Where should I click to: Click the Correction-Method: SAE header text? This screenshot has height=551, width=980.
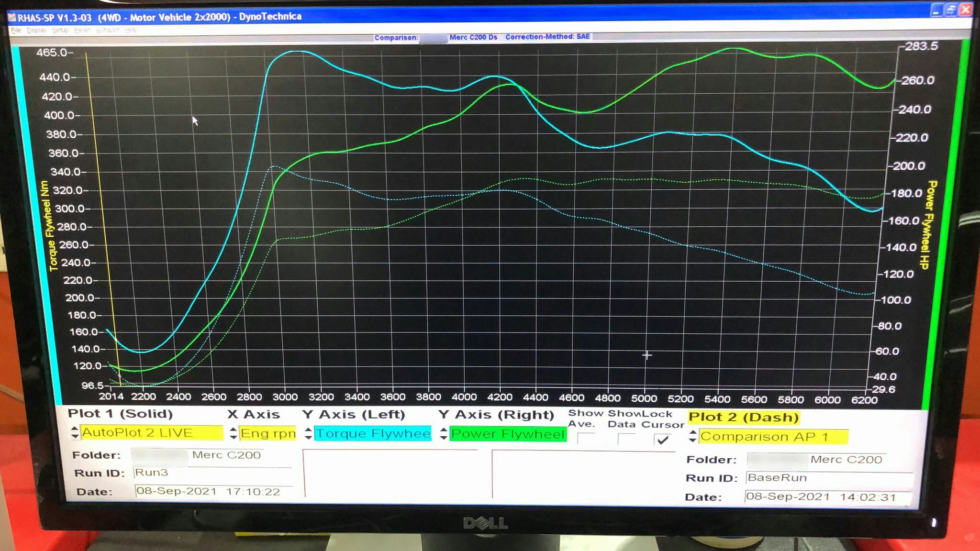pyautogui.click(x=547, y=37)
